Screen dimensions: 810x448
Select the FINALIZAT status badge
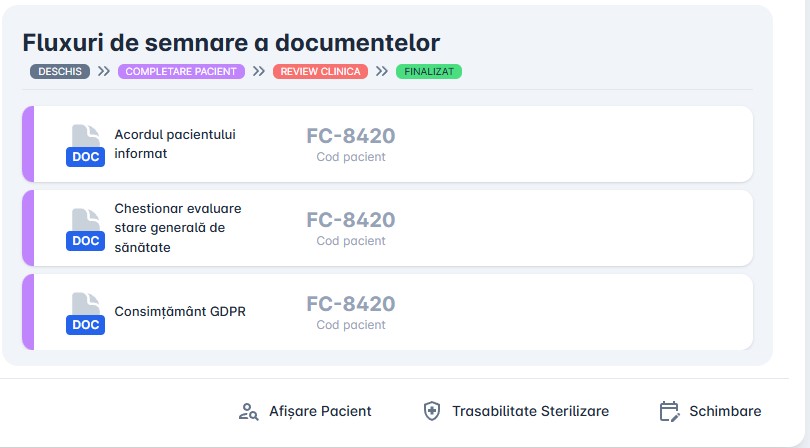pyautogui.click(x=429, y=72)
